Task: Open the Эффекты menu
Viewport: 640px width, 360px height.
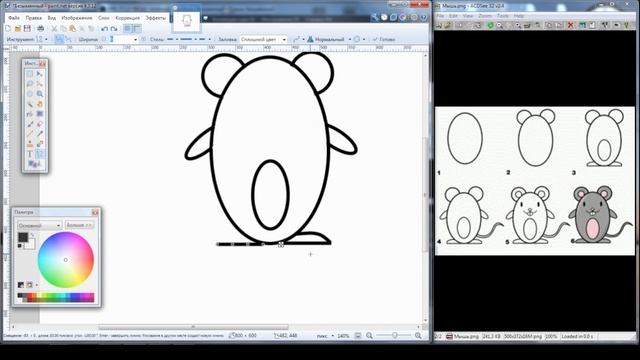Action: (x=156, y=18)
